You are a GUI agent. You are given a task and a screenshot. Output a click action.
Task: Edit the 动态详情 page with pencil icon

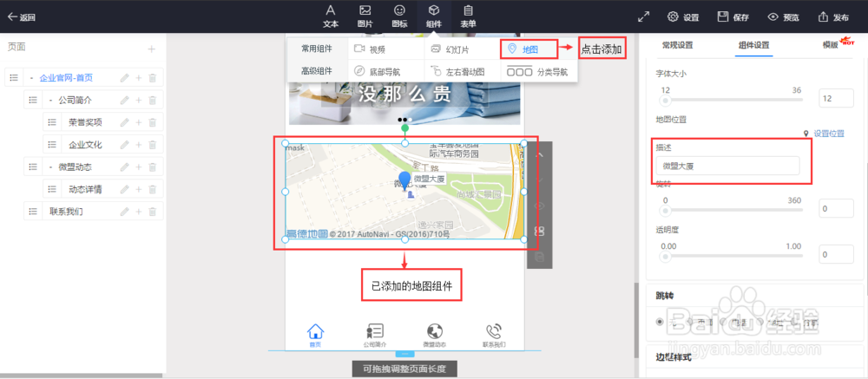tap(124, 189)
